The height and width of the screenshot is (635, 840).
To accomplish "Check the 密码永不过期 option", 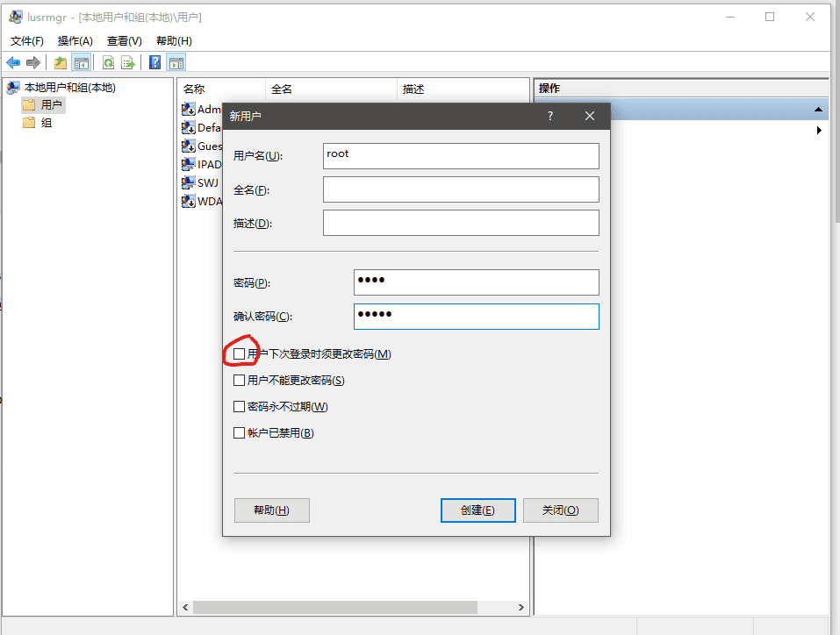I will [239, 407].
